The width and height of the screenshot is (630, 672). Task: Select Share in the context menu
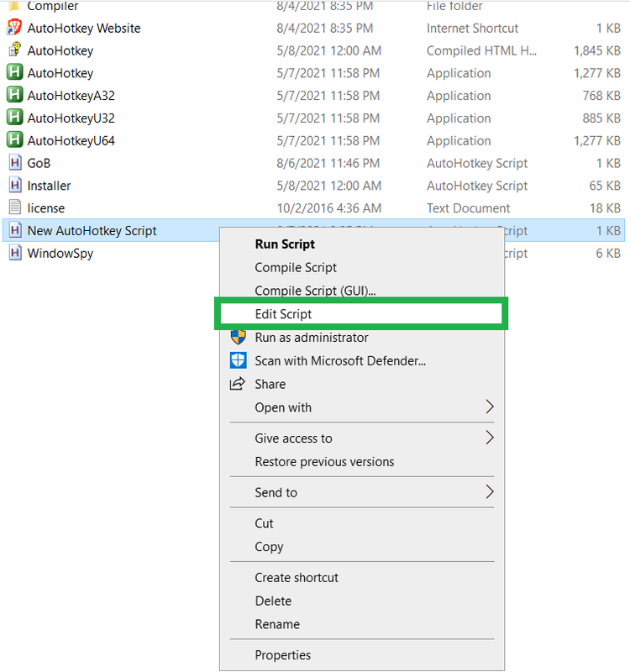(x=270, y=384)
